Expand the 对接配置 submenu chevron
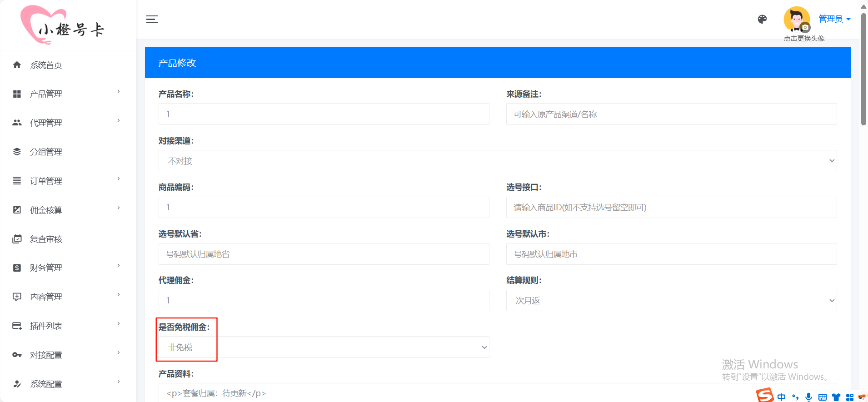The image size is (868, 402). click(119, 353)
